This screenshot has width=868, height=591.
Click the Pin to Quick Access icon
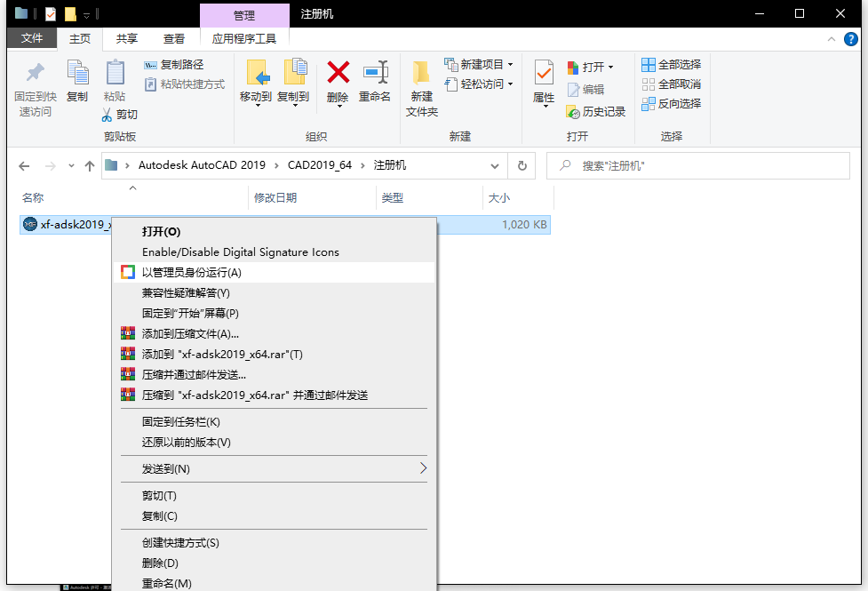point(36,74)
